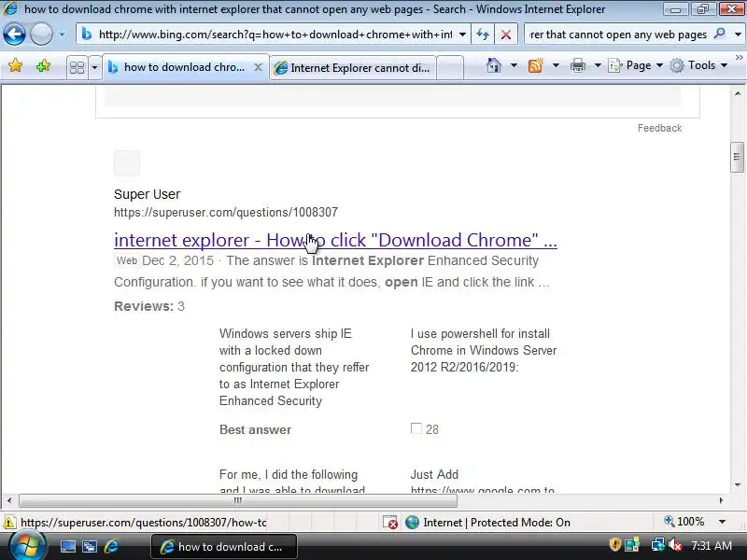Image resolution: width=747 pixels, height=560 pixels.
Task: Open the Windows Start orb
Action: click(x=27, y=546)
